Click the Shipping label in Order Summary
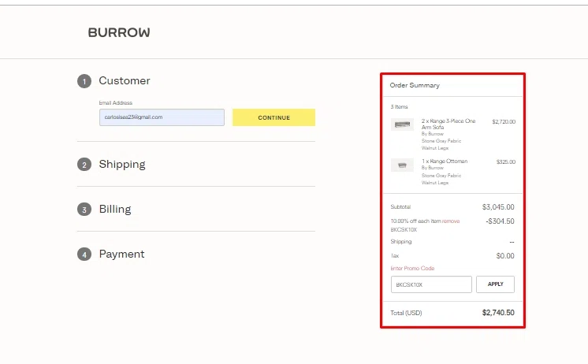 coord(401,241)
